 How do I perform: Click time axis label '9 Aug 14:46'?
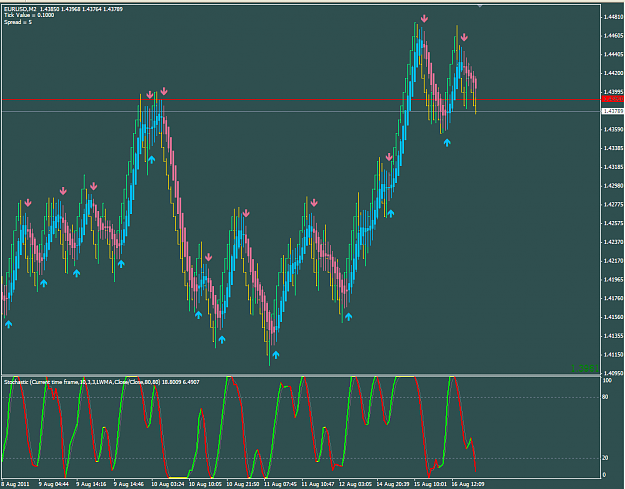click(x=129, y=484)
